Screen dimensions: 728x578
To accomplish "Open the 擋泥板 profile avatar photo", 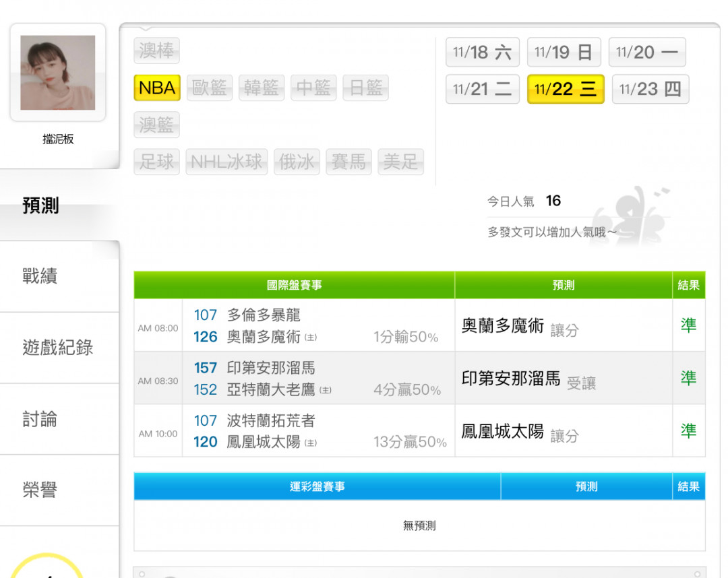I will [57, 72].
